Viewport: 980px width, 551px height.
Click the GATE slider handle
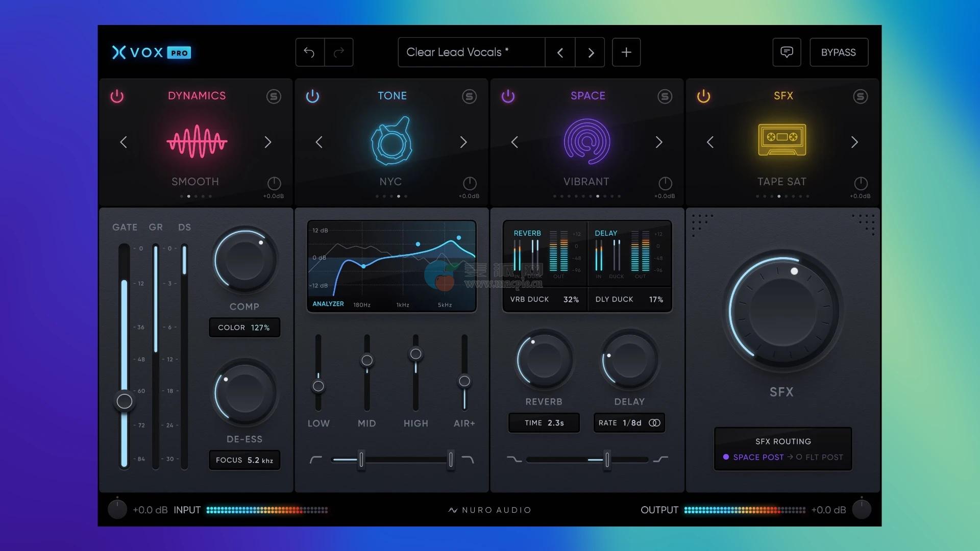tap(124, 401)
